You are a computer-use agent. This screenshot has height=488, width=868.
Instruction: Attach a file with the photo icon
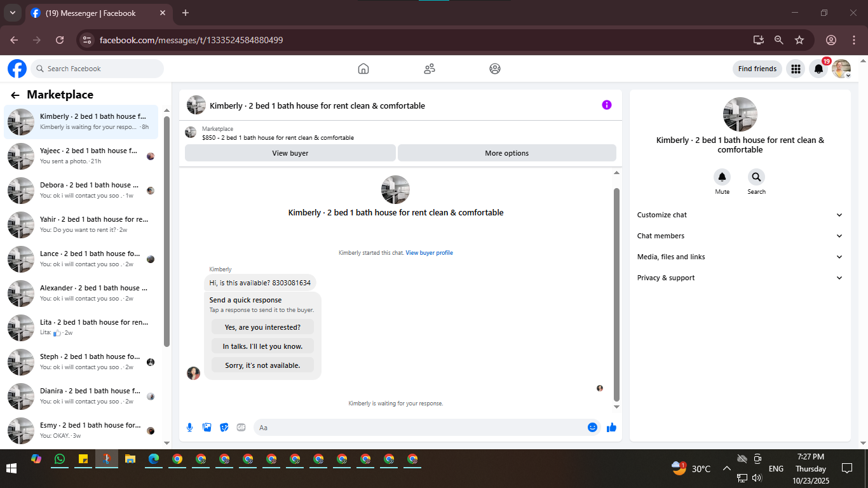[x=207, y=428]
